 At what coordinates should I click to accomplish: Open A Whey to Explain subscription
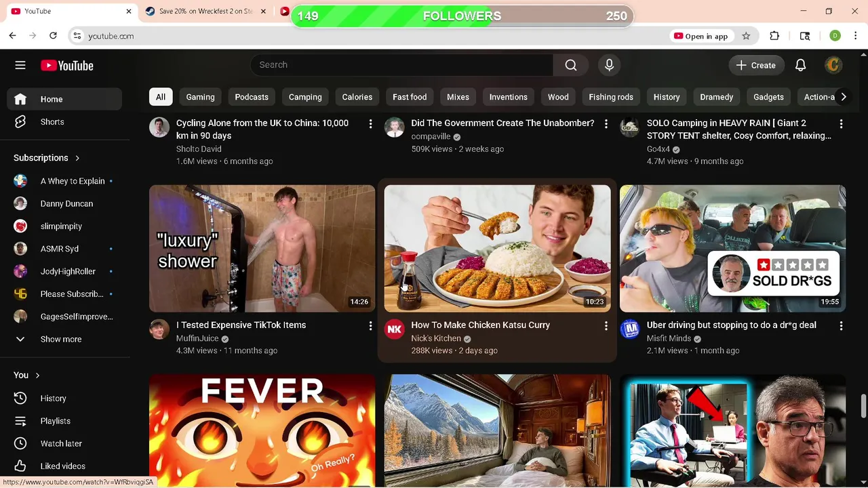coord(64,181)
